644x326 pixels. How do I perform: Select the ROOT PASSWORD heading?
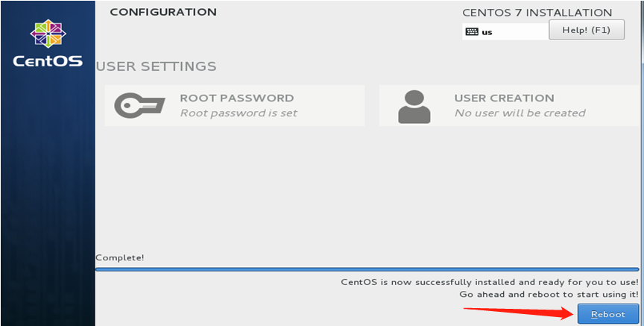[x=237, y=98]
